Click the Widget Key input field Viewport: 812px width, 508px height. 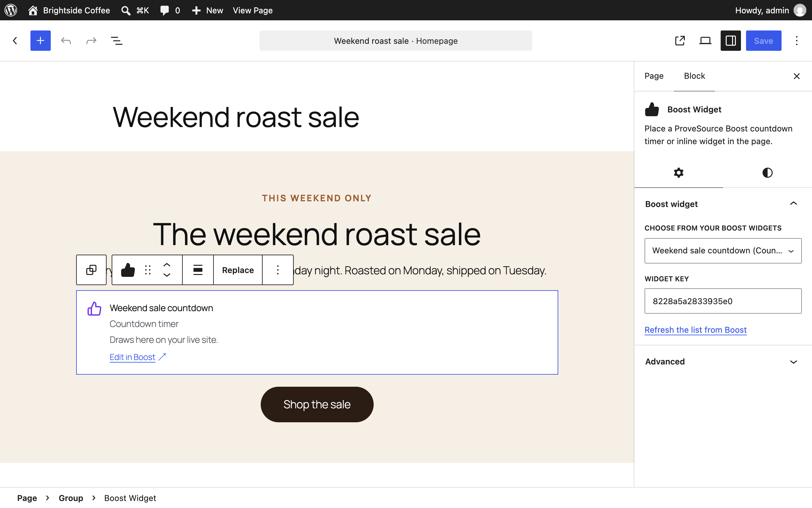pyautogui.click(x=723, y=301)
